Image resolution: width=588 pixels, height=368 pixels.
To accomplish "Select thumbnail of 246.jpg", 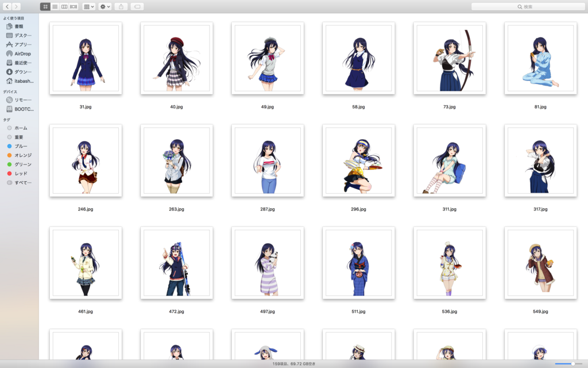I will pyautogui.click(x=86, y=161).
